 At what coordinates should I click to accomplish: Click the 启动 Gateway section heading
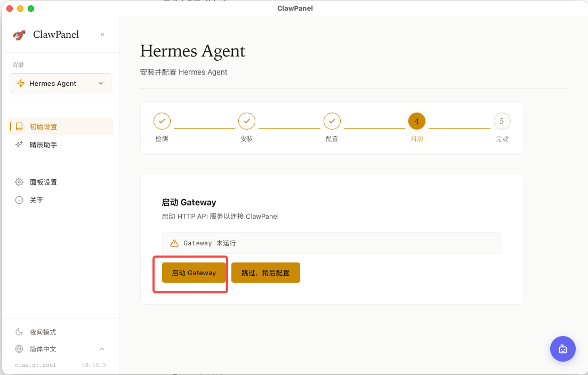pyautogui.click(x=189, y=202)
